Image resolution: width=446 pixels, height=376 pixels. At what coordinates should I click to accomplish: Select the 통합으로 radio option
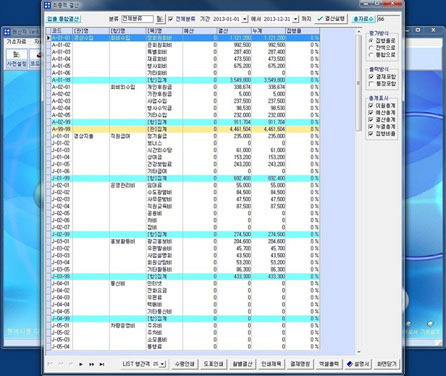tap(371, 55)
